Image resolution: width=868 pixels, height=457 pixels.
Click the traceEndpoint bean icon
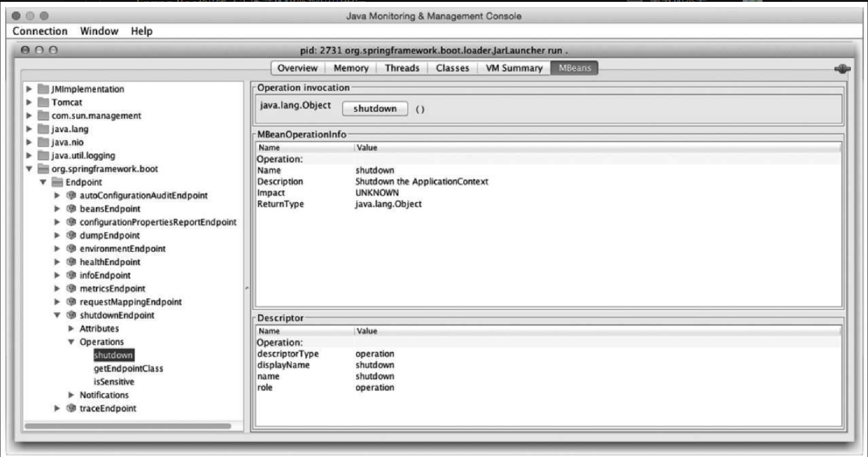[71, 408]
